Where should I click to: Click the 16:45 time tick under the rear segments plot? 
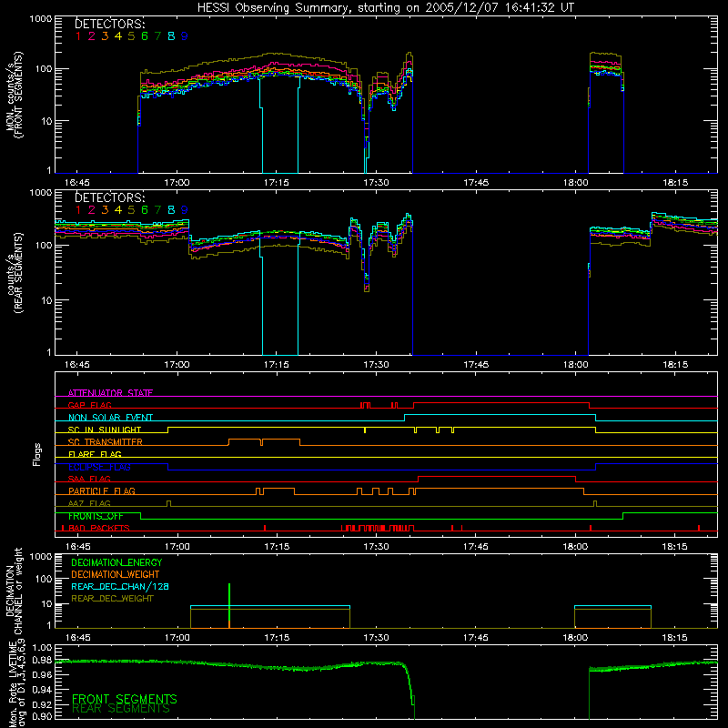pos(77,365)
